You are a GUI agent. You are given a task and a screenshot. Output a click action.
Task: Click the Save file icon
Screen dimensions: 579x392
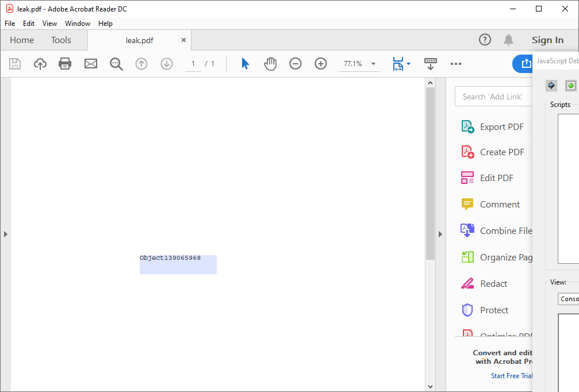pos(15,64)
